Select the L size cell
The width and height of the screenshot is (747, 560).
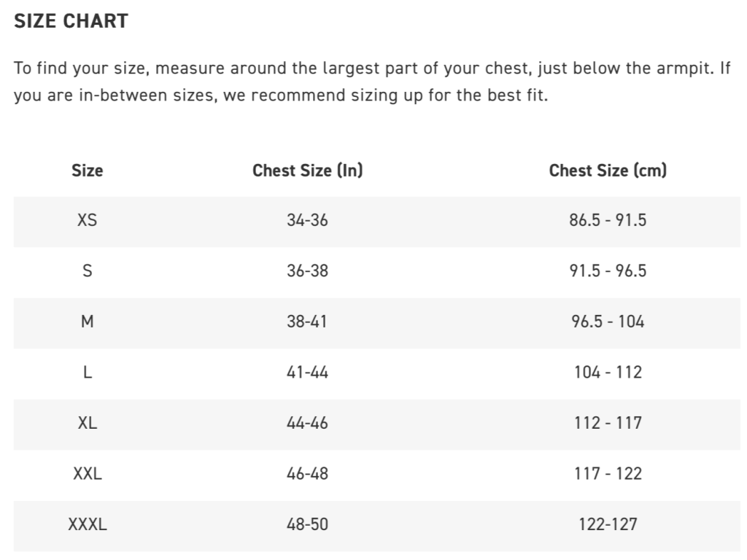click(87, 372)
